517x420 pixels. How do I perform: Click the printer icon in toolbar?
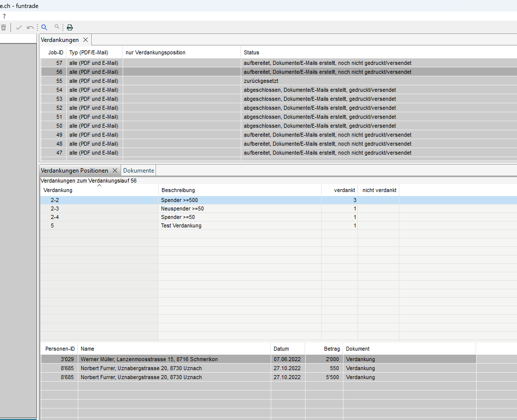click(70, 27)
